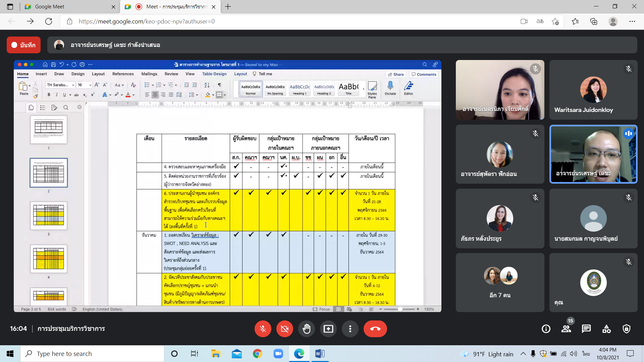This screenshot has width=644, height=362.
Task: Click the shading paint bucket color
Action: [208, 95]
